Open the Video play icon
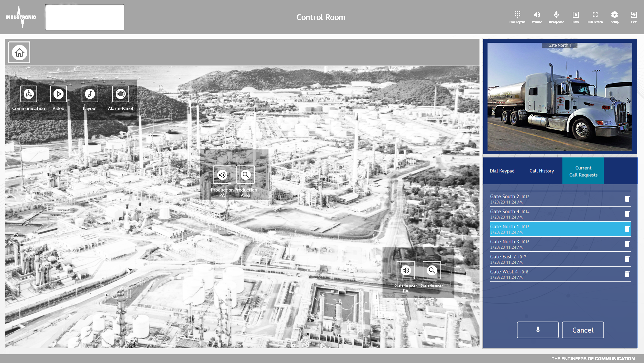Viewport: 644px width, 363px height. [x=59, y=94]
